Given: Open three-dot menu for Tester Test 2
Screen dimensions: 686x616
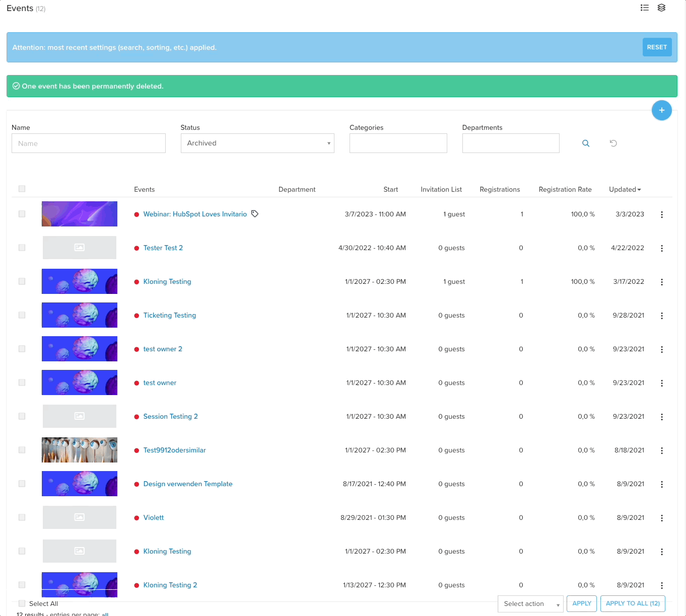Looking at the screenshot, I should click(x=661, y=248).
